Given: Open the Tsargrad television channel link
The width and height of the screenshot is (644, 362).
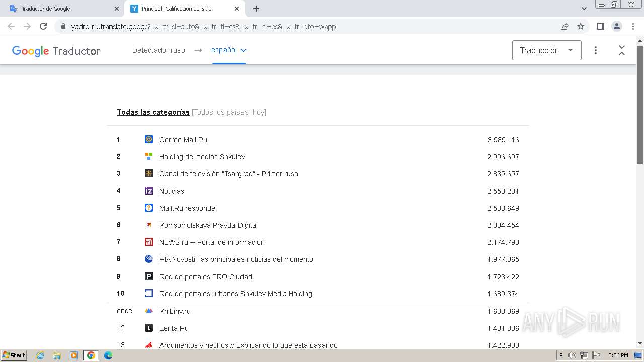Looking at the screenshot, I should click(229, 174).
